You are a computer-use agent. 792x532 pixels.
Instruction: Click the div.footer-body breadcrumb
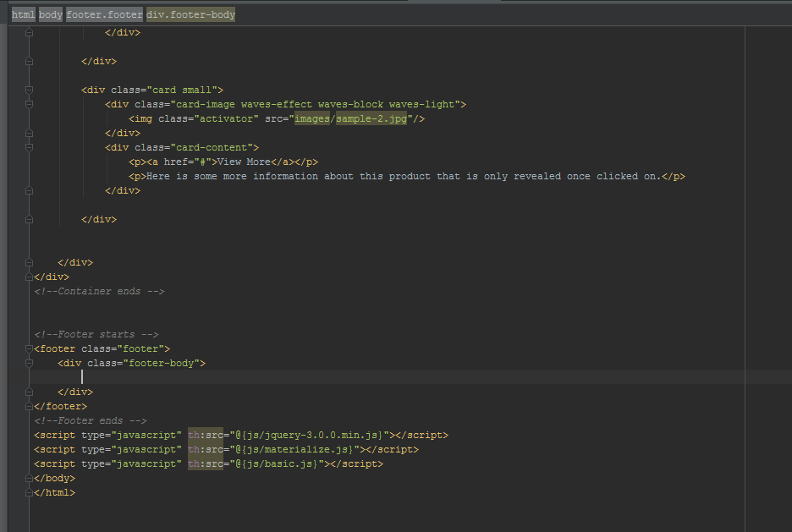pyautogui.click(x=190, y=14)
